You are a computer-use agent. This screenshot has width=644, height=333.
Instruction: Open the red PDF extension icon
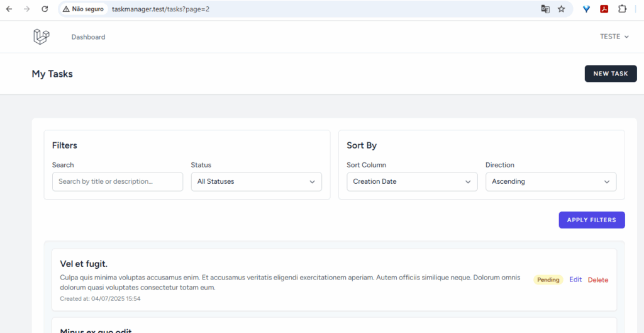604,9
